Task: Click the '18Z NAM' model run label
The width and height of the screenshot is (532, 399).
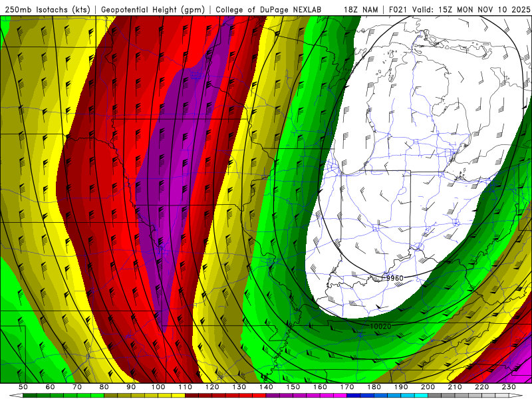Action: point(361,9)
